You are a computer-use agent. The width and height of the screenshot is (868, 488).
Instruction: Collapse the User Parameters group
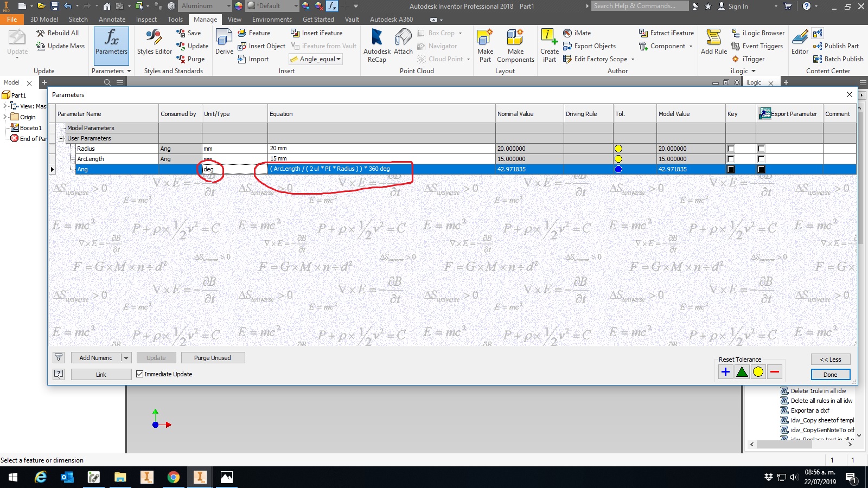pos(61,138)
